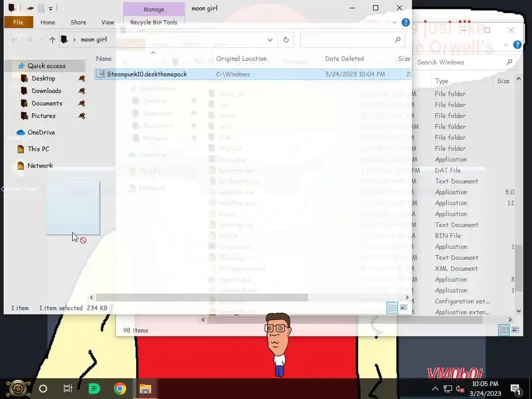Open the Action Center notifications icon
Screen dimensions: 532x399
515,389
